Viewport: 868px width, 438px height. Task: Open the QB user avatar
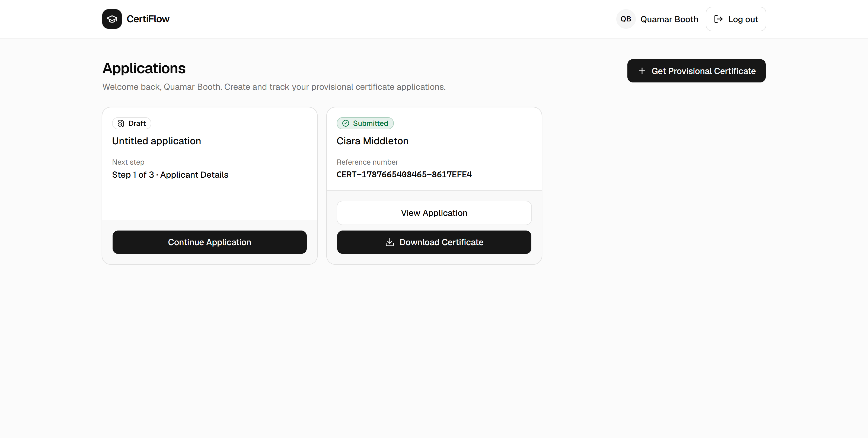(x=626, y=19)
